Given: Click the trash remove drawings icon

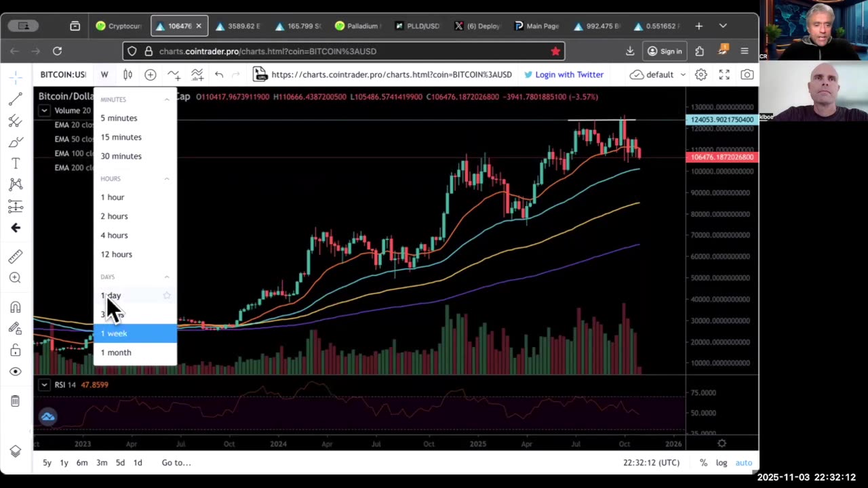Looking at the screenshot, I should (16, 401).
